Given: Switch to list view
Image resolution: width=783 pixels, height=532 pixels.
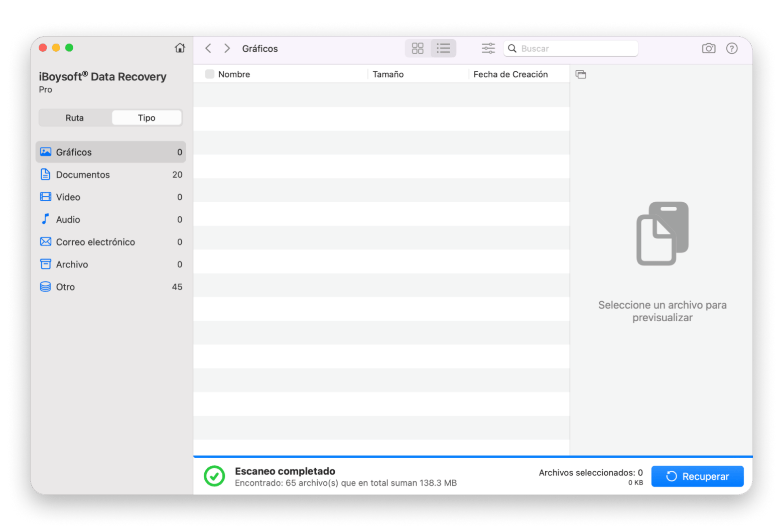Looking at the screenshot, I should click(x=443, y=48).
